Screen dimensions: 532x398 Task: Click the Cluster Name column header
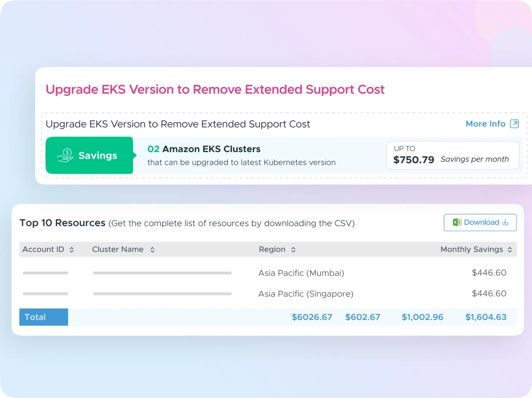(x=118, y=249)
